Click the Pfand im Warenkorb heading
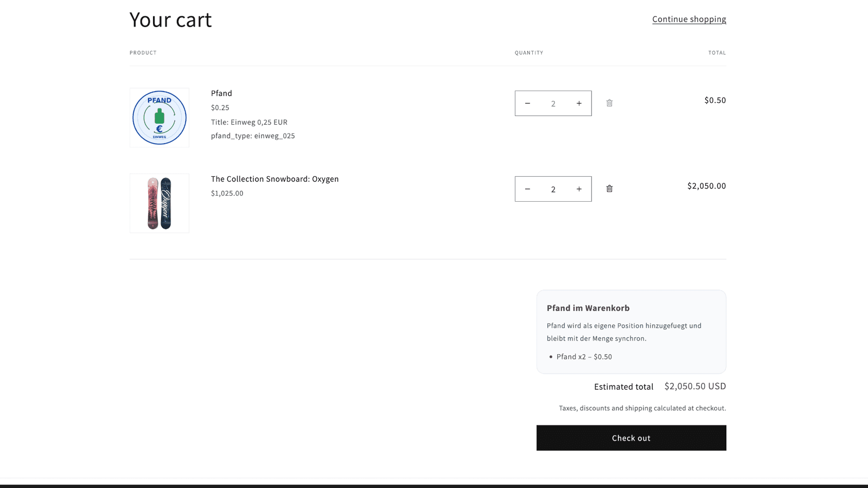868x488 pixels. click(588, 308)
